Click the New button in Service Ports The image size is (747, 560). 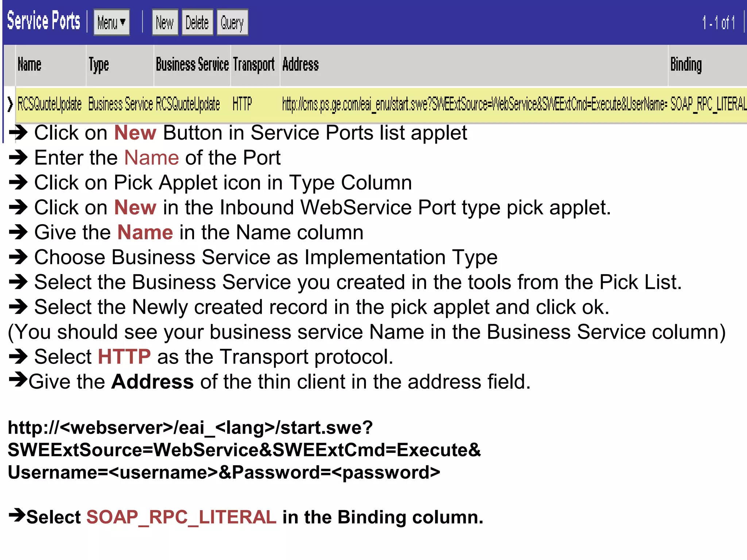(165, 23)
